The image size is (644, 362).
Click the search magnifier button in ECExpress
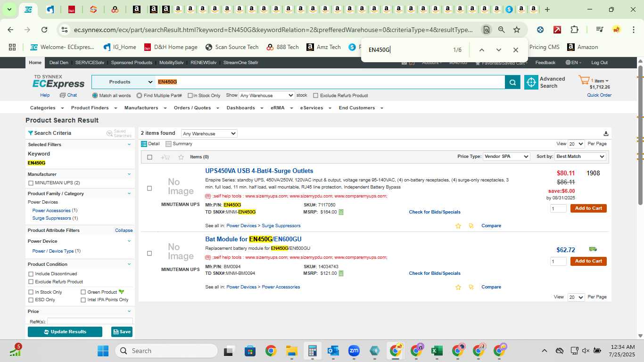pos(512,82)
